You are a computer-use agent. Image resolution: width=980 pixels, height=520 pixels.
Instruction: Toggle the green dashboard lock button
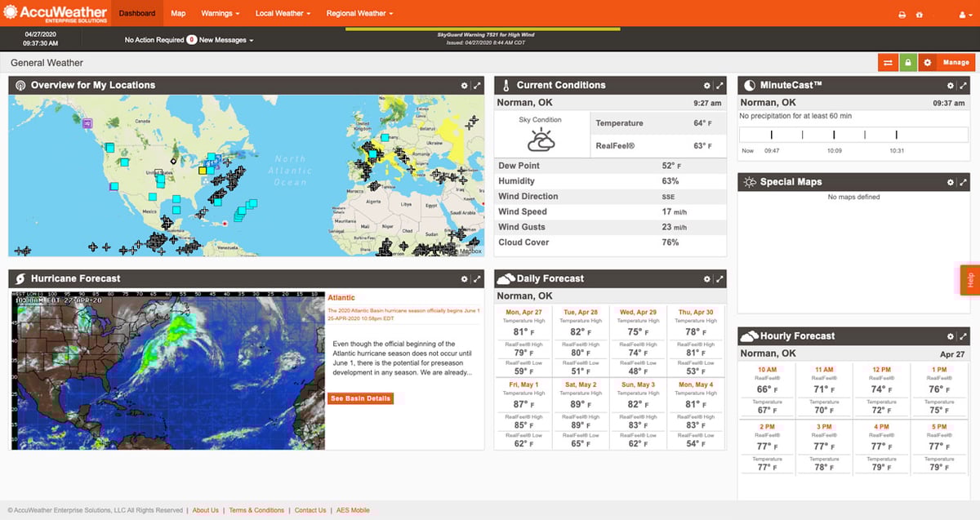point(907,63)
